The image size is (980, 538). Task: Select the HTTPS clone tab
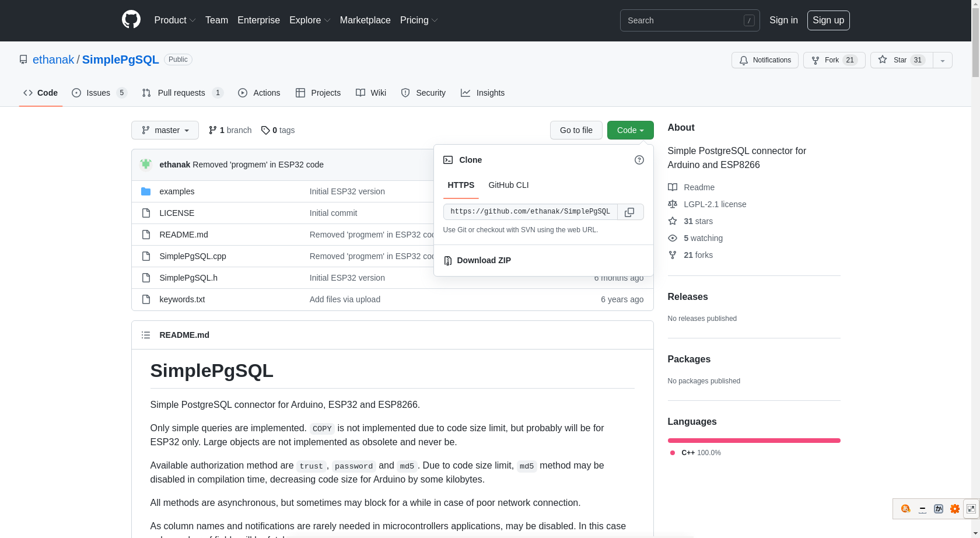[x=461, y=185]
